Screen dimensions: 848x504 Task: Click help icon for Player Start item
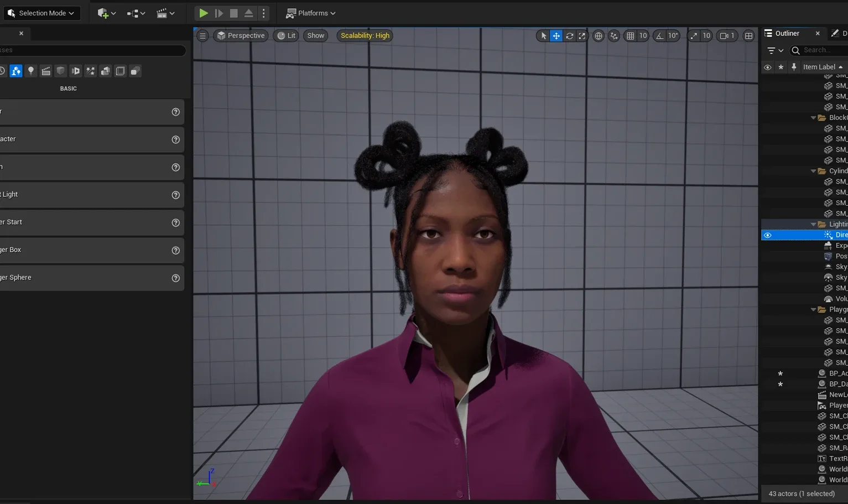tap(176, 222)
